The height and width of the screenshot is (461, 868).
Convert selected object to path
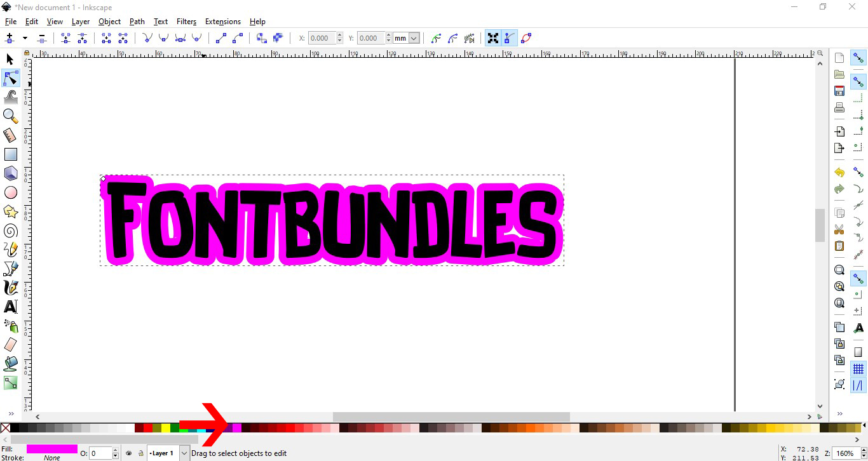point(261,38)
